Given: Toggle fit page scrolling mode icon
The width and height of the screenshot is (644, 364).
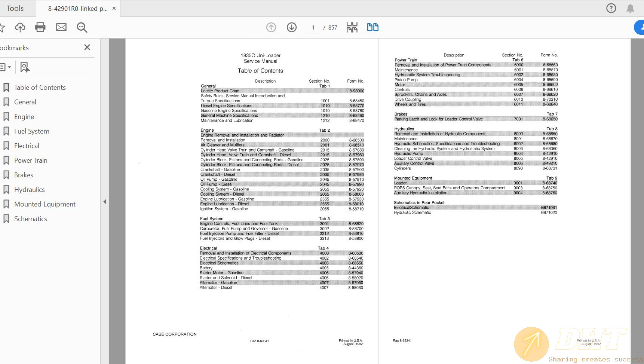Looking at the screenshot, I should coord(352,27).
